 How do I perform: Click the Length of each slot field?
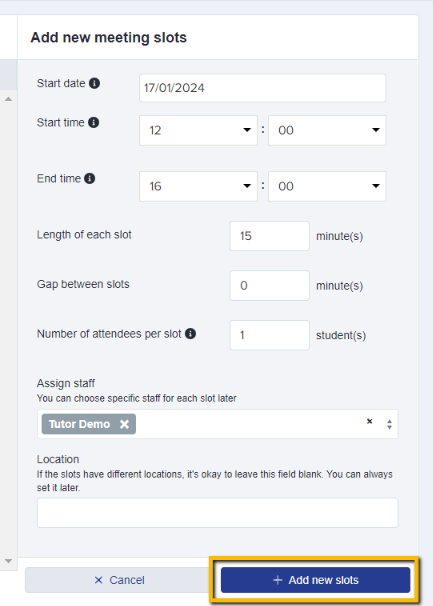(269, 236)
